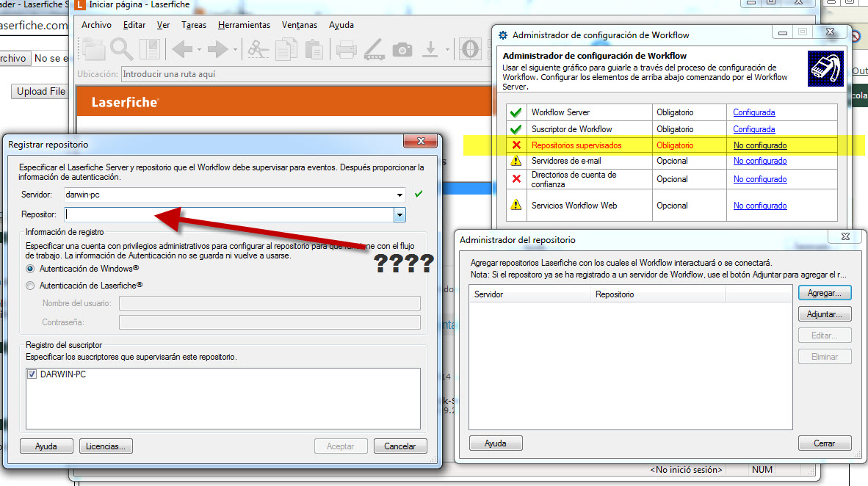
Task: Open No configurado link for Servidores de e-mail
Action: click(x=760, y=161)
